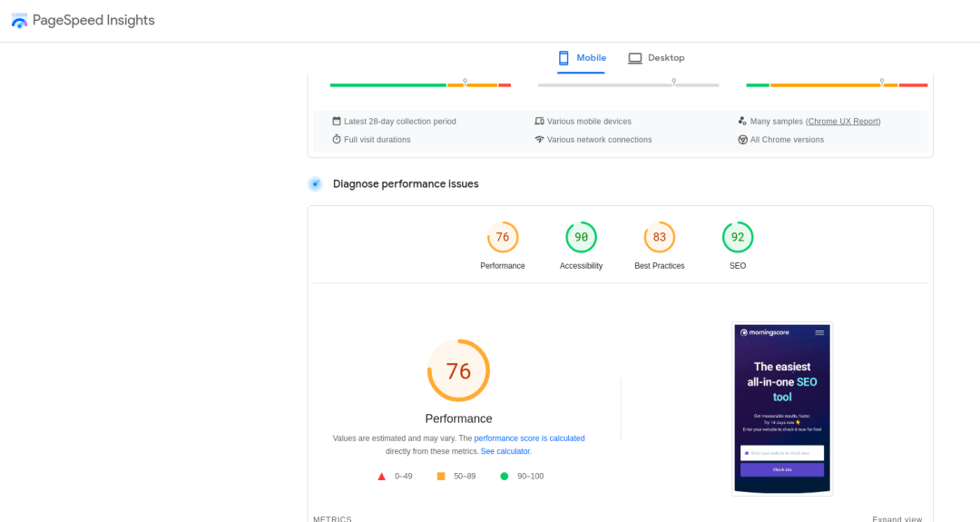
Task: Click the calendar icon beside collection period
Action: tap(337, 122)
